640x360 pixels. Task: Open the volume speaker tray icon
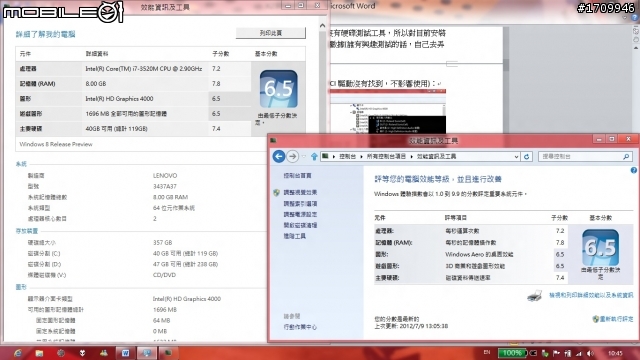[590, 353]
